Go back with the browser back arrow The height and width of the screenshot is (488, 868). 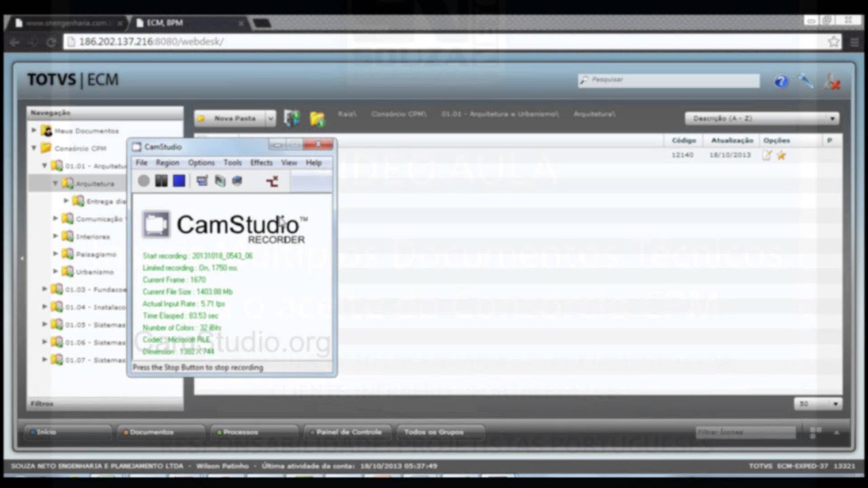14,42
